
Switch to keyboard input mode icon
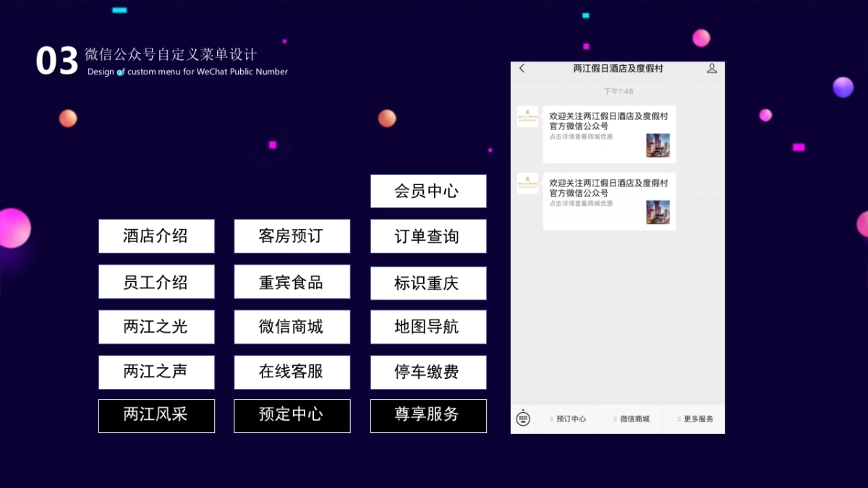[522, 419]
